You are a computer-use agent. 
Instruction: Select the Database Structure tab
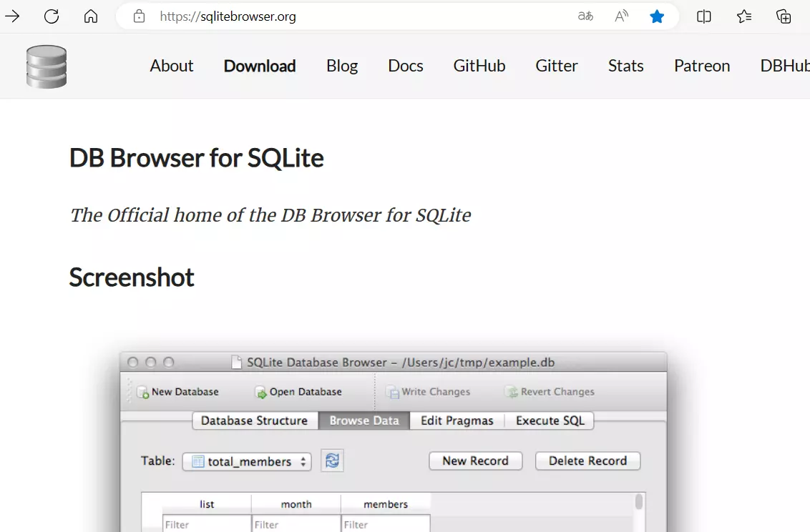255,420
